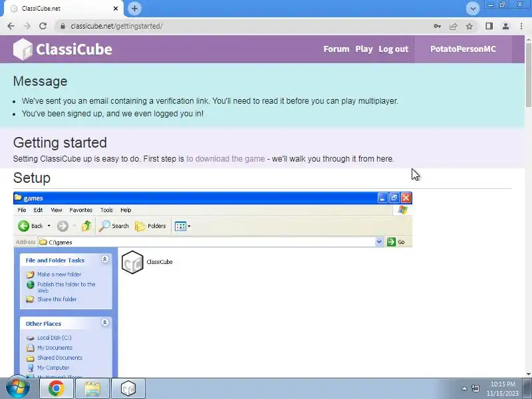Click the ClassiCube file icon in games folder
Viewport: 532px width, 399px height.
(132, 262)
